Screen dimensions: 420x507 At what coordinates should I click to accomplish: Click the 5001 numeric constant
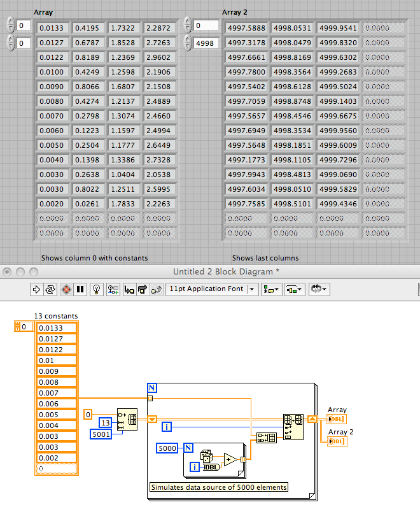pos(101,434)
